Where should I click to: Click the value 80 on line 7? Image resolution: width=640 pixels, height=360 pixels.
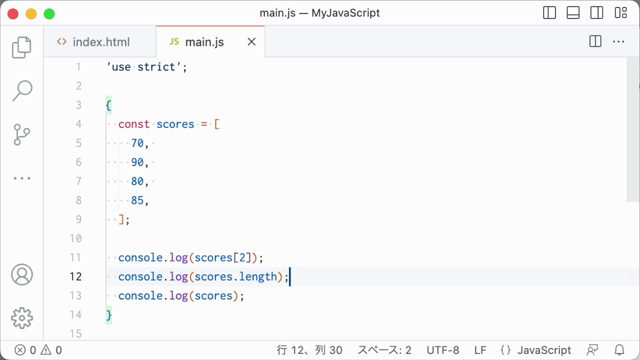137,181
